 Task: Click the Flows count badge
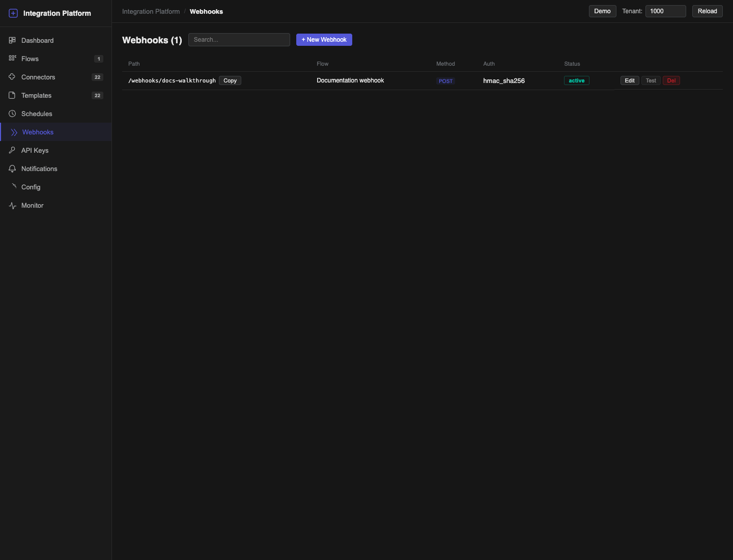pos(99,59)
